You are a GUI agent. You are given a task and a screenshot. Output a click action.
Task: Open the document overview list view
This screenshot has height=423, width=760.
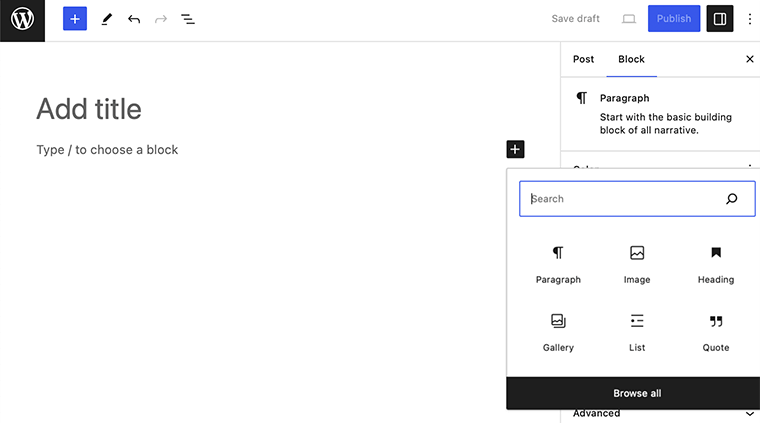[x=188, y=19]
